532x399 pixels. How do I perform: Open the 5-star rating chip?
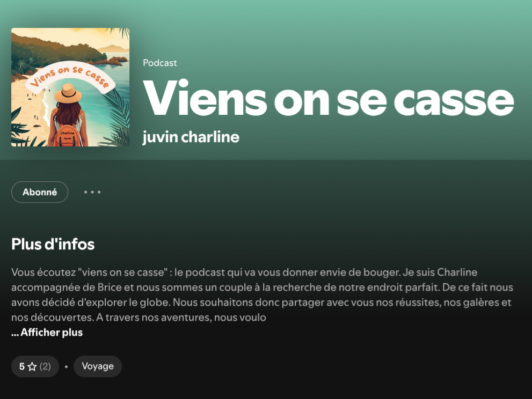[x=35, y=366]
